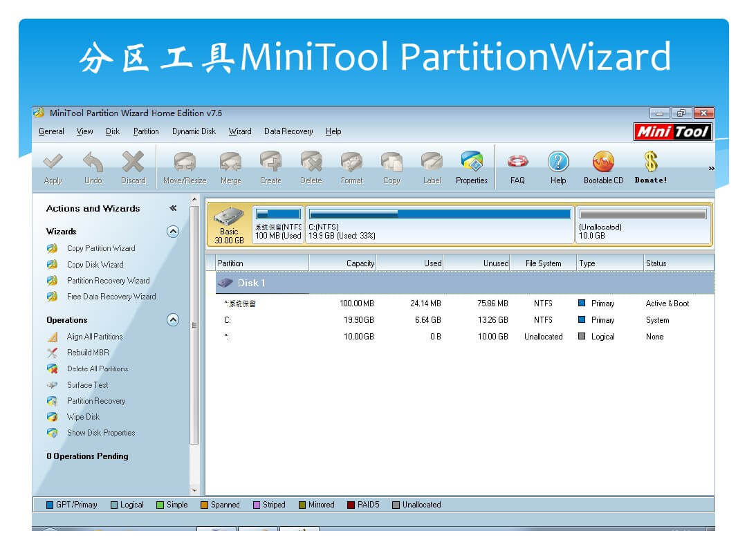Select the unallocated 10.0 GB disk bar
The height and width of the screenshot is (560, 747).
[x=643, y=224]
